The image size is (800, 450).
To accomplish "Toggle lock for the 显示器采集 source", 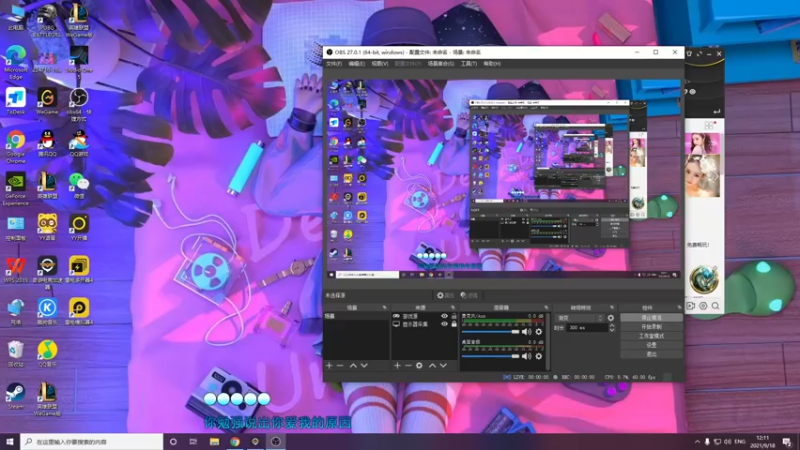I will (454, 324).
